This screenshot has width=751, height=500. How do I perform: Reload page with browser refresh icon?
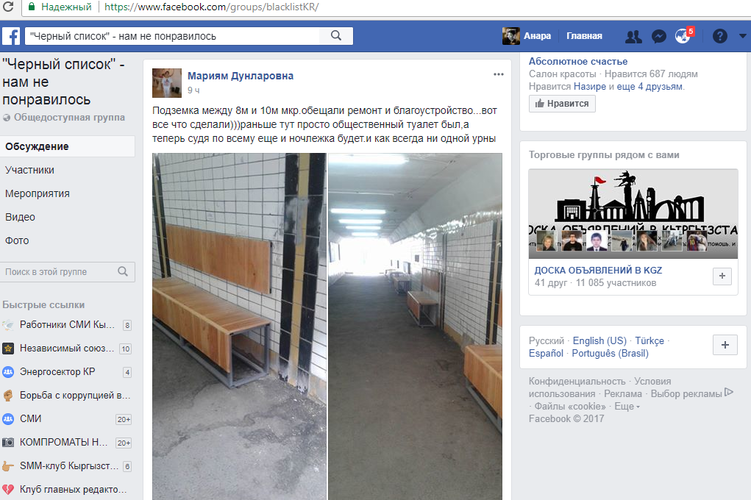8,7
